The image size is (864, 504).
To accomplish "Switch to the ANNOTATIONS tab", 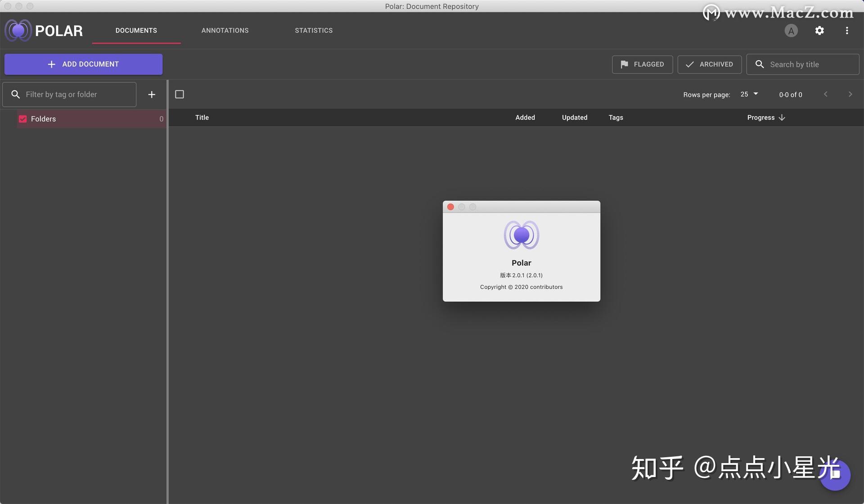I will [225, 30].
